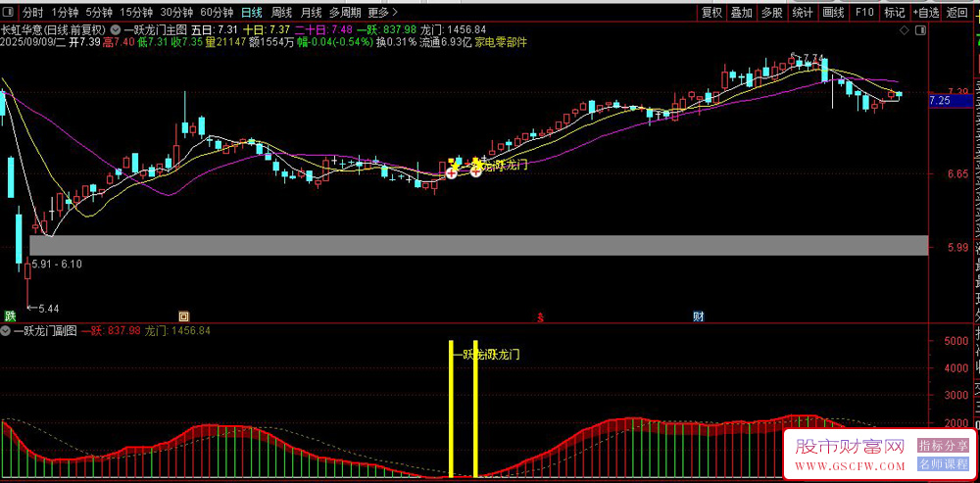Click the blue 财 marker icon
The image size is (980, 483).
click(x=698, y=316)
